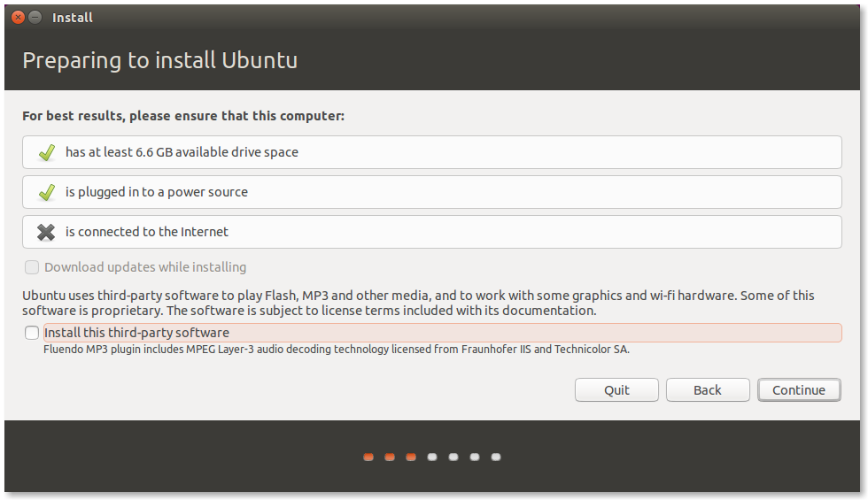Select the 6.6 GB drive space requirement row

[x=431, y=152]
